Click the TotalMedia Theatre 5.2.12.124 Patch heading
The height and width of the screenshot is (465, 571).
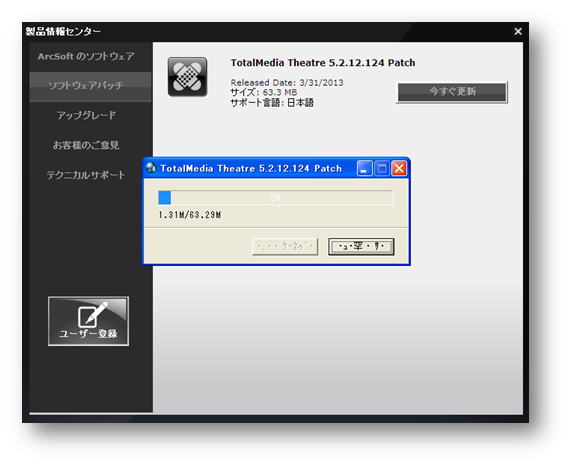323,63
